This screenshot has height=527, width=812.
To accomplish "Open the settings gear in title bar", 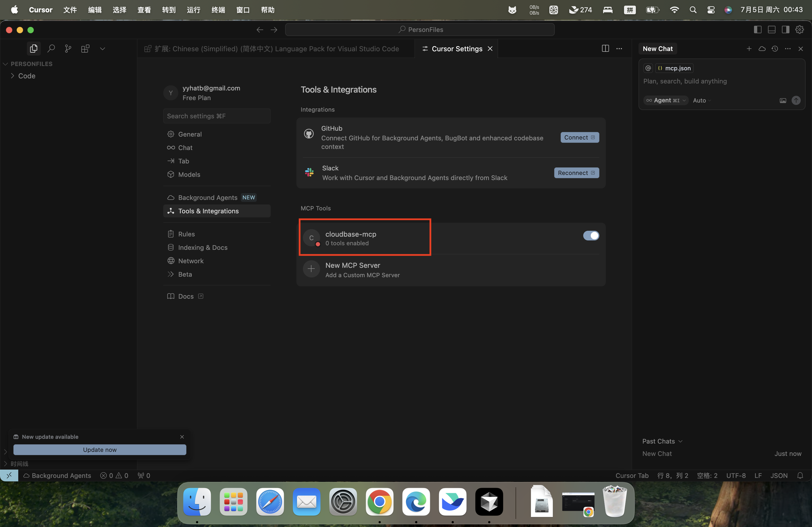I will (799, 30).
